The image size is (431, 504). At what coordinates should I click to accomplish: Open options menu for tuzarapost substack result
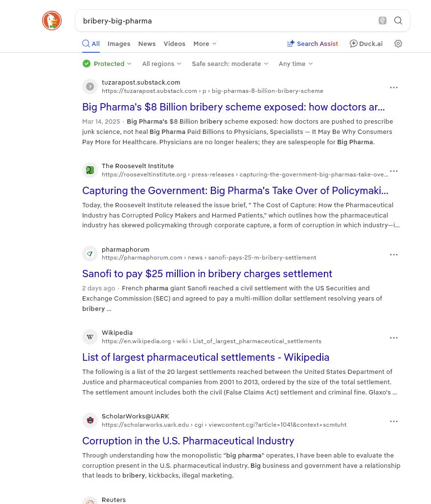pyautogui.click(x=394, y=88)
